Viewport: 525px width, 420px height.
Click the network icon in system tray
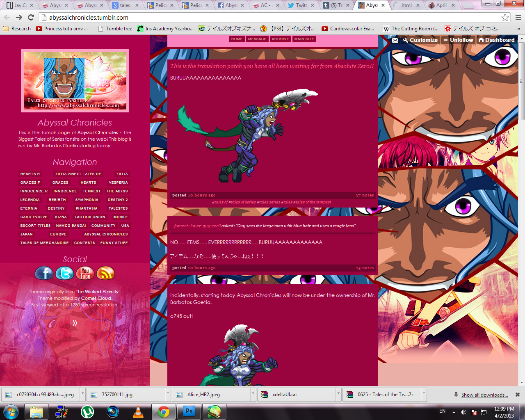(484, 412)
